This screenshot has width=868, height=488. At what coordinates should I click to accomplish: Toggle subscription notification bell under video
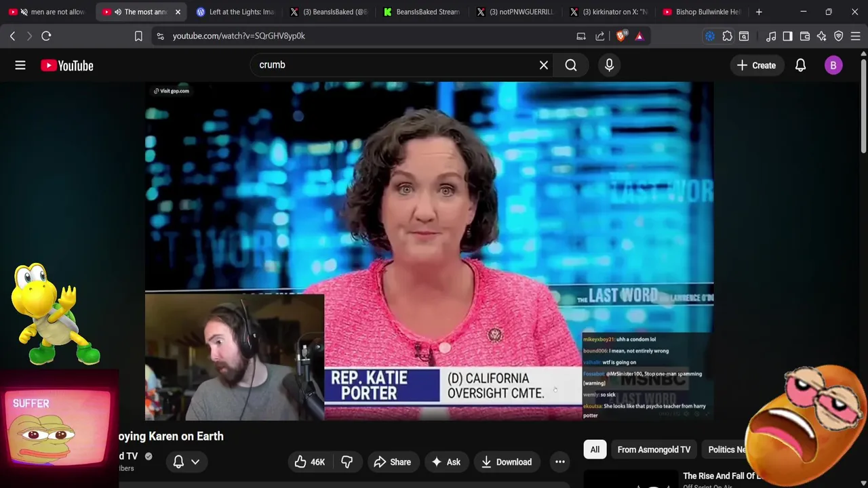(x=178, y=462)
